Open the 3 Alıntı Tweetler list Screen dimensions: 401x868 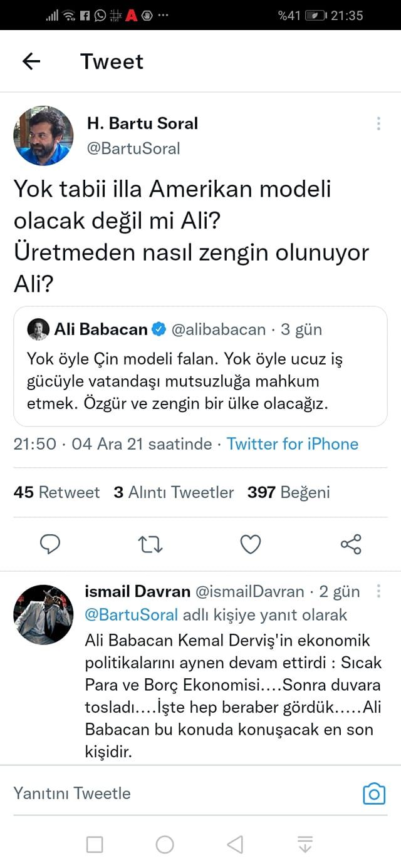tap(174, 493)
